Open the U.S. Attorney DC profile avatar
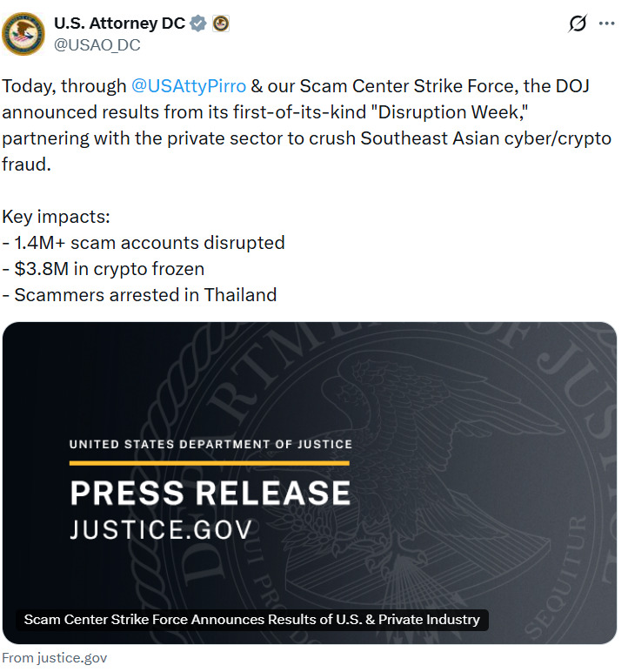Image resolution: width=628 pixels, height=672 pixels. point(23,34)
